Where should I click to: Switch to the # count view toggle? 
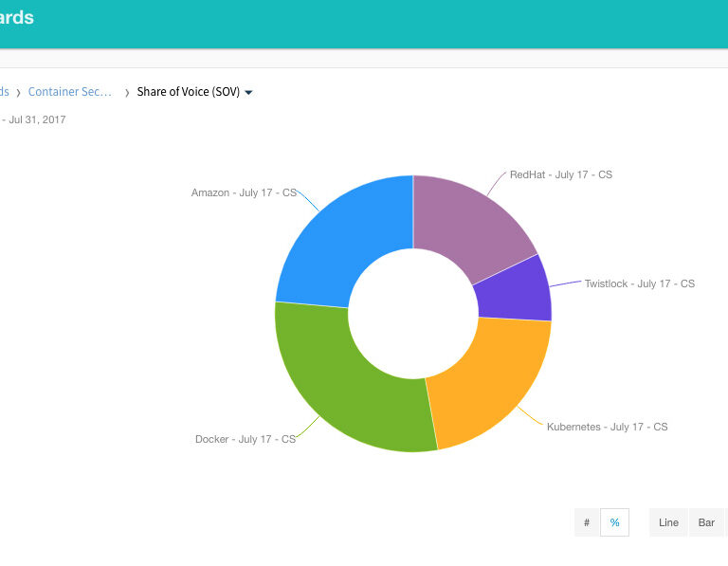point(587,522)
